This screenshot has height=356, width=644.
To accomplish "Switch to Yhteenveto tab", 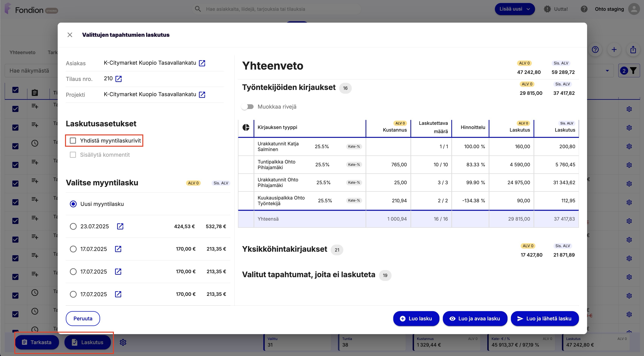I will click(x=22, y=52).
